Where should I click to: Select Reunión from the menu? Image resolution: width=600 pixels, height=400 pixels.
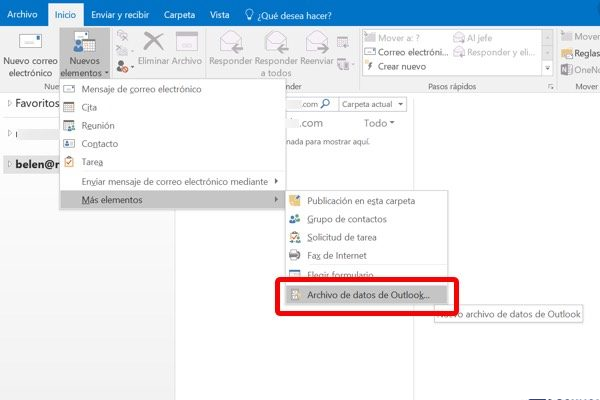[173, 126]
